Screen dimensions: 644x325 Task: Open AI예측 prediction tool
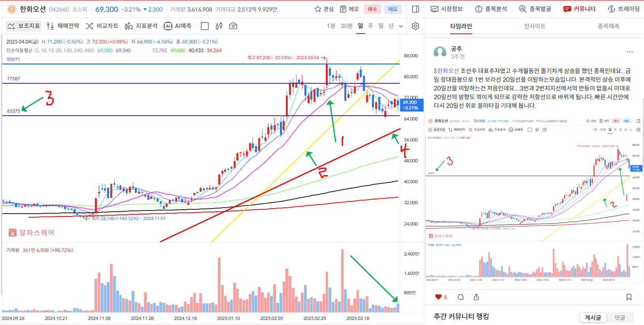tap(178, 26)
